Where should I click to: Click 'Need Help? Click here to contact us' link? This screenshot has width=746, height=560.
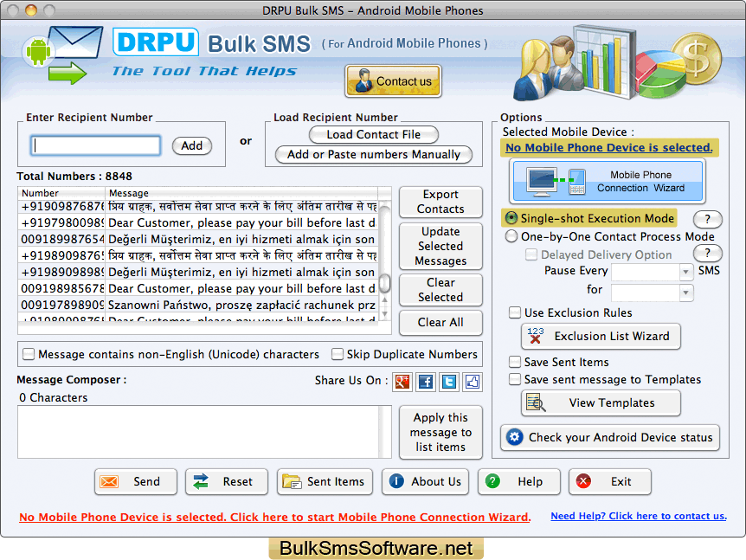[x=639, y=516]
